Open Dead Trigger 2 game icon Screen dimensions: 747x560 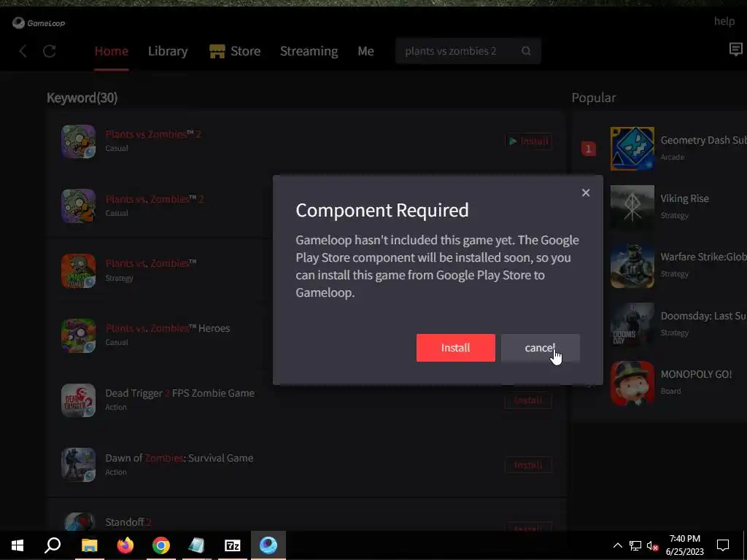(78, 400)
